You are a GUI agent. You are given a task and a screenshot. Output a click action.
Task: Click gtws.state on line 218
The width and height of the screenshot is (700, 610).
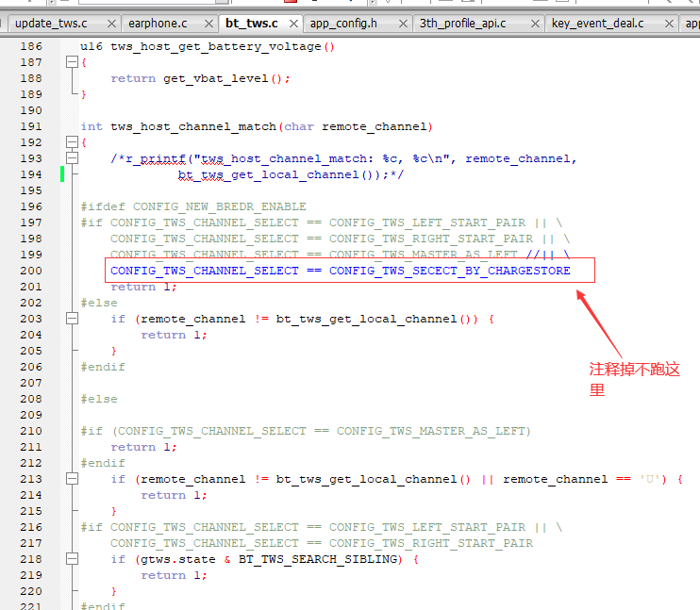pyautogui.click(x=178, y=559)
